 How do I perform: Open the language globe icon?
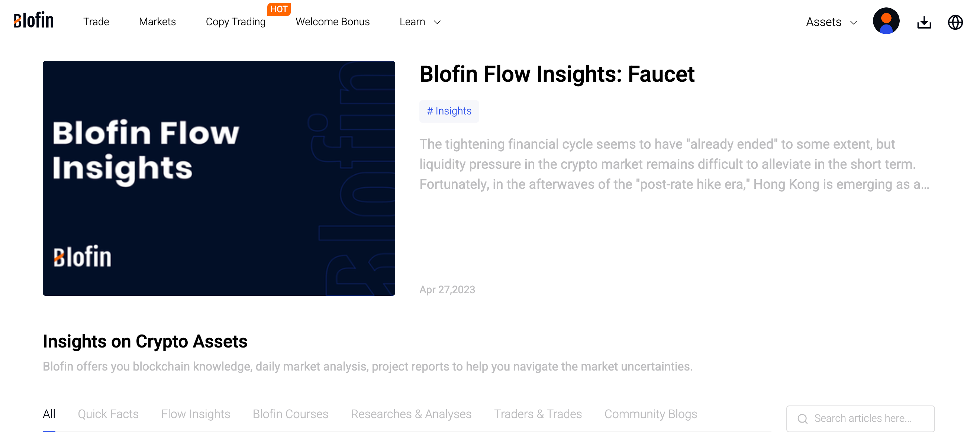(x=955, y=22)
